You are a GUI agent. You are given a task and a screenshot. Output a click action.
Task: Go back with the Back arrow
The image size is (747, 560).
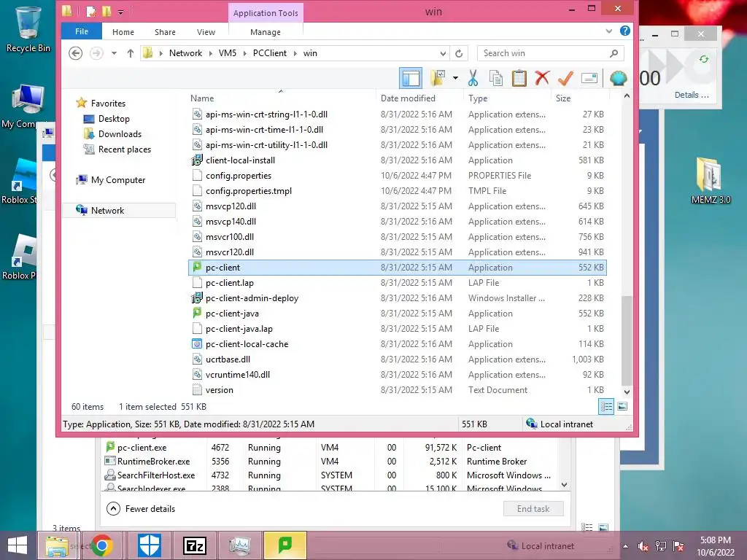click(x=75, y=52)
